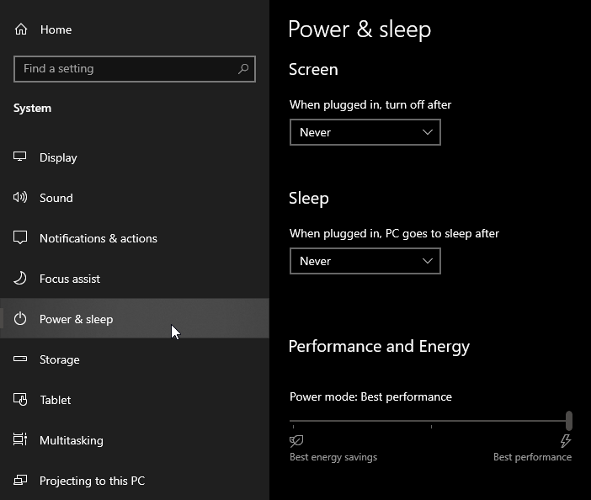
Task: Click the Tablet icon in sidebar
Action: [20, 399]
